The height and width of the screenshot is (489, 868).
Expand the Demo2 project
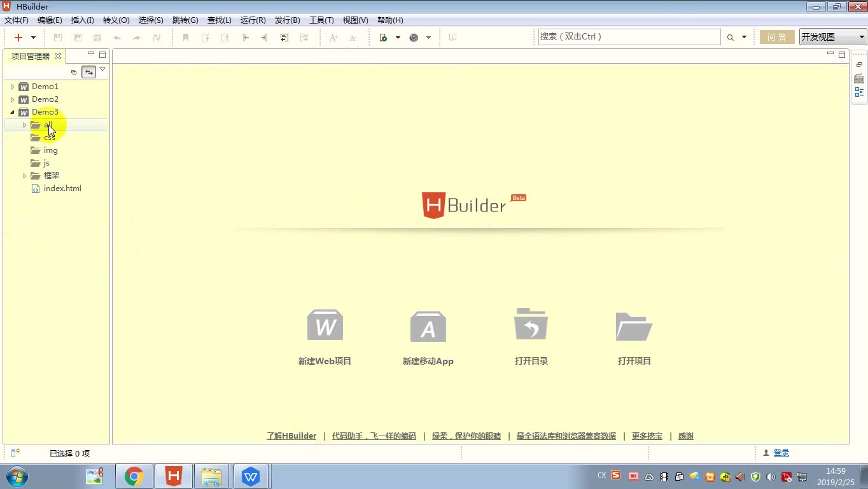12,99
